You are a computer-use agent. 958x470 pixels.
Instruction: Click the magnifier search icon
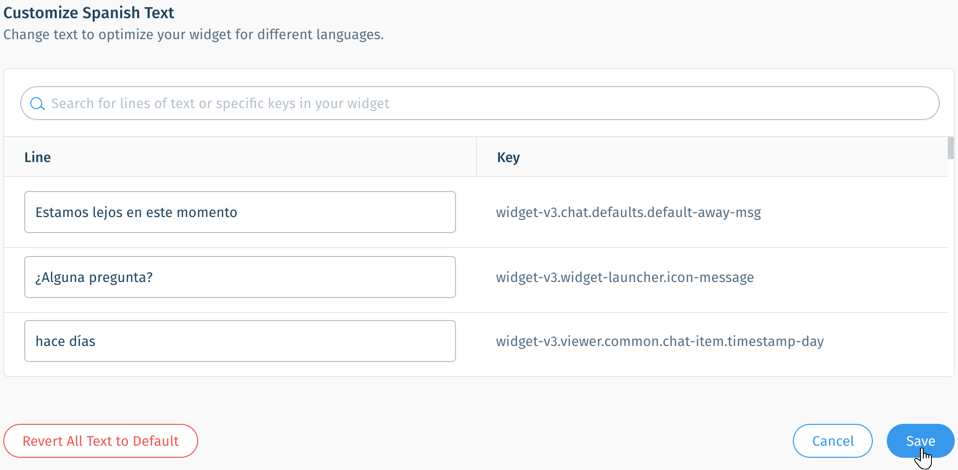click(37, 103)
